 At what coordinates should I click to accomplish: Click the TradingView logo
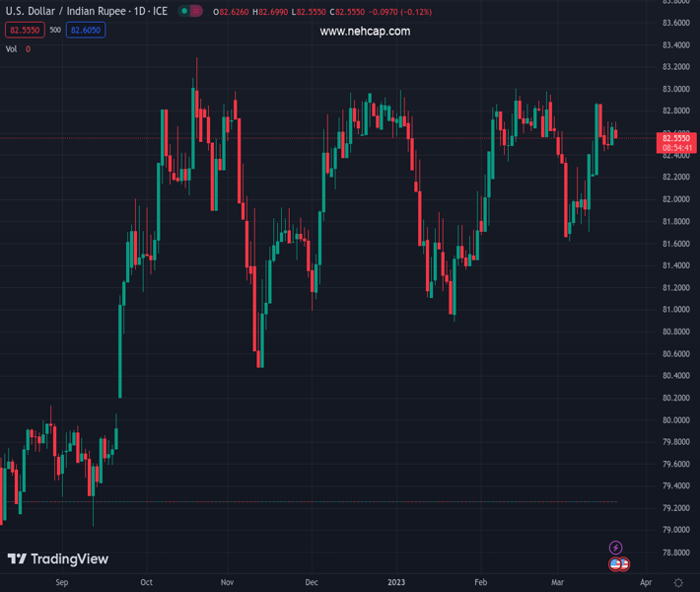point(57,559)
